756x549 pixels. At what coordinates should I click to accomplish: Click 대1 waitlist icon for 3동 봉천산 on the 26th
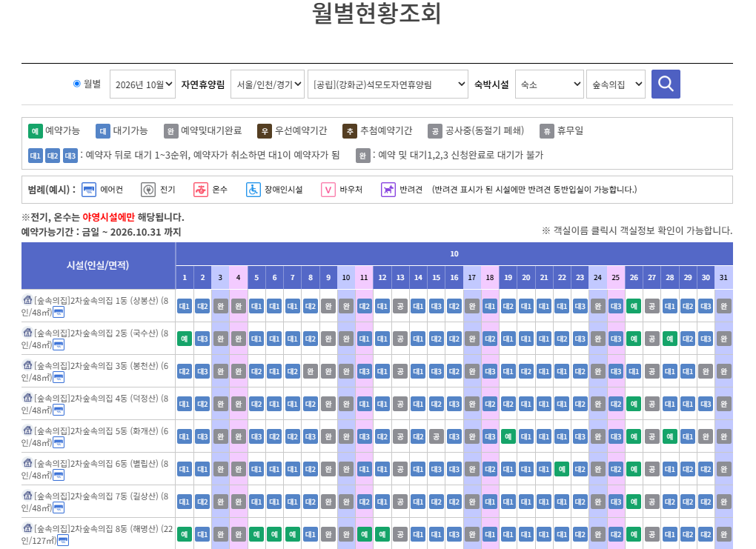click(634, 372)
